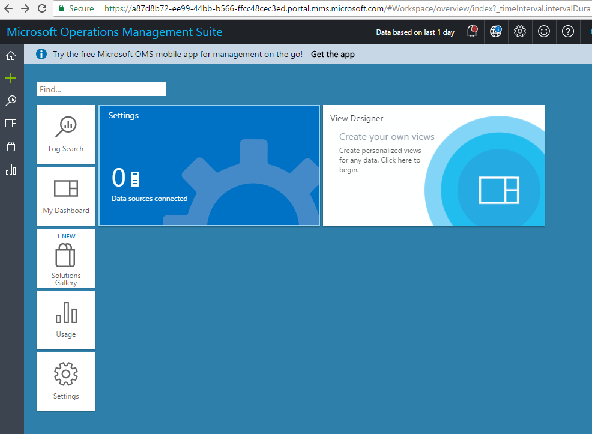This screenshot has width=592, height=434.
Task: Click the 'Create your own views' heading
Action: point(387,137)
